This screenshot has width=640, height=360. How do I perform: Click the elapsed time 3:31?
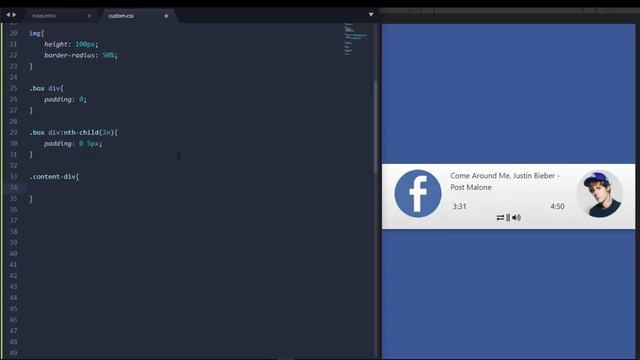click(459, 207)
